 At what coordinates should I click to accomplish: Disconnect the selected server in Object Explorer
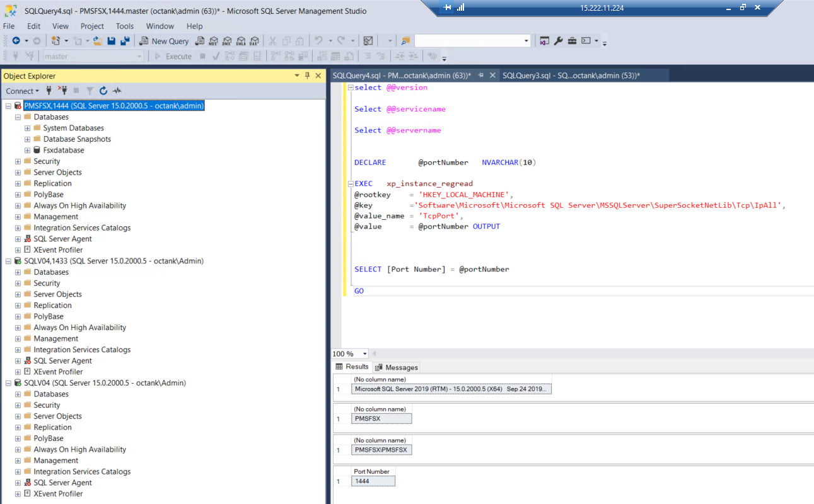pos(62,91)
